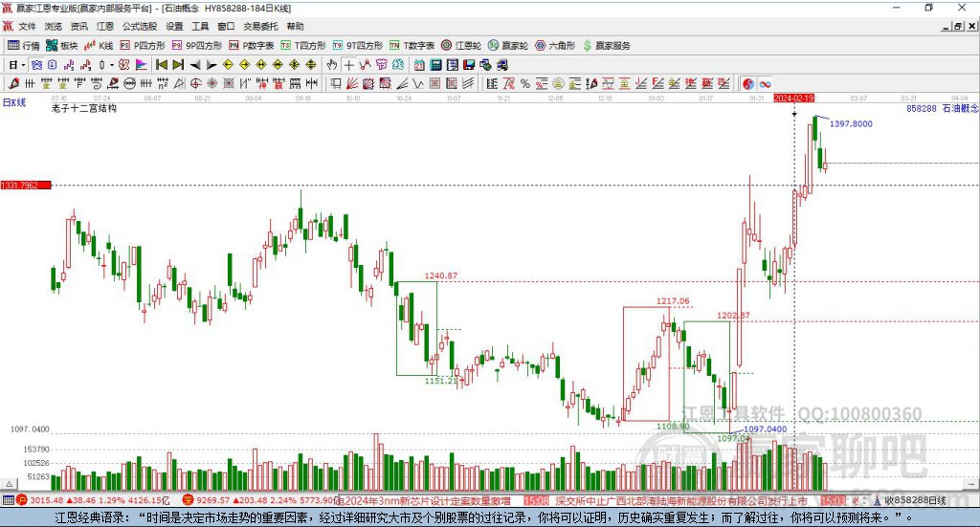980x527 pixels.
Task: Open the 交易委托 menu
Action: point(260,26)
